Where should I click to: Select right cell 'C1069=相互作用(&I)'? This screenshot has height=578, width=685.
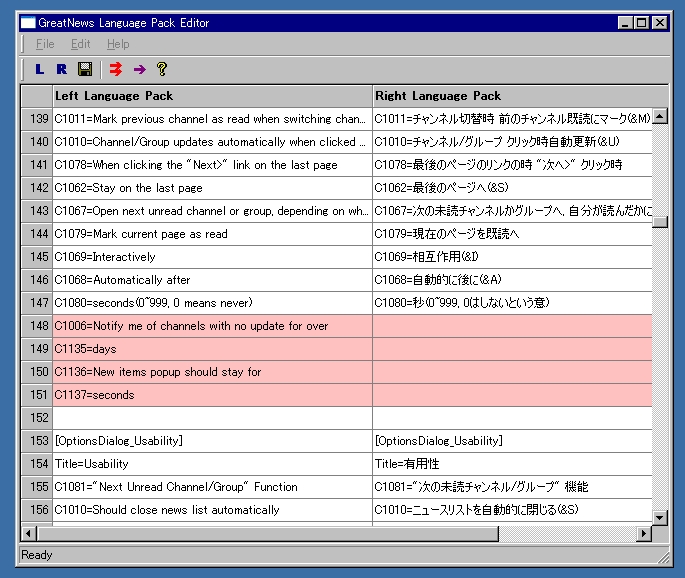tap(512, 257)
